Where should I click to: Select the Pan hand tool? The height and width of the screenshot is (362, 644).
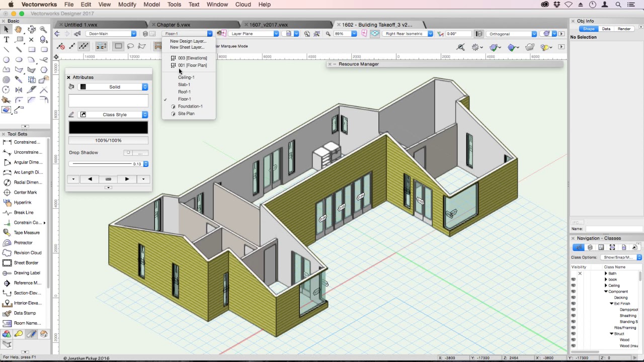coord(19,30)
